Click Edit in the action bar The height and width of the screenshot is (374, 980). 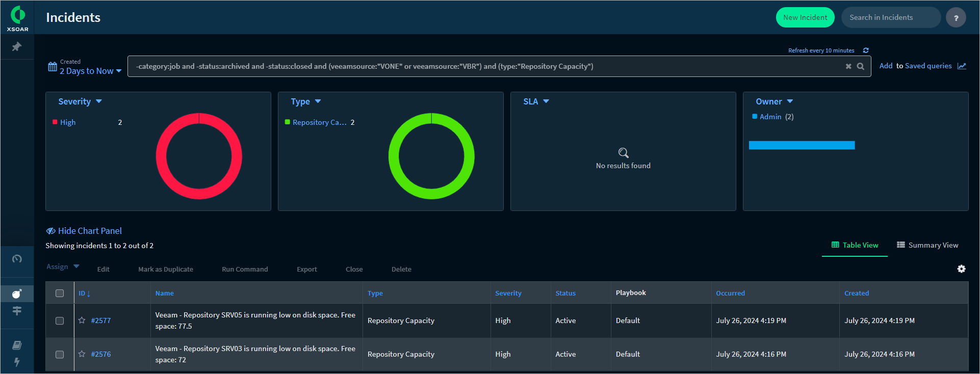point(104,269)
